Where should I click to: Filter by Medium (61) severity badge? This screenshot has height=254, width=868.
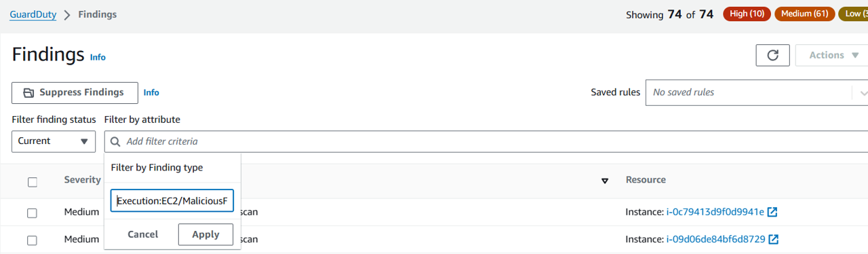point(804,14)
